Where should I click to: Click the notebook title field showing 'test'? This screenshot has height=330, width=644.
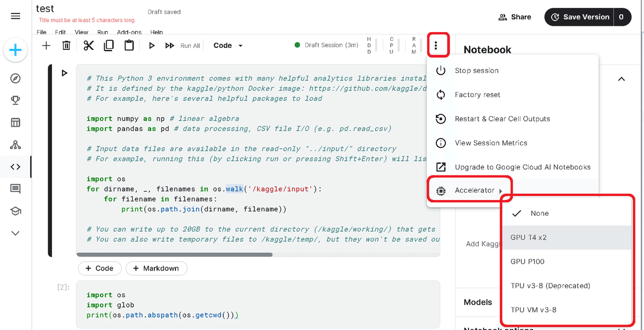click(45, 9)
